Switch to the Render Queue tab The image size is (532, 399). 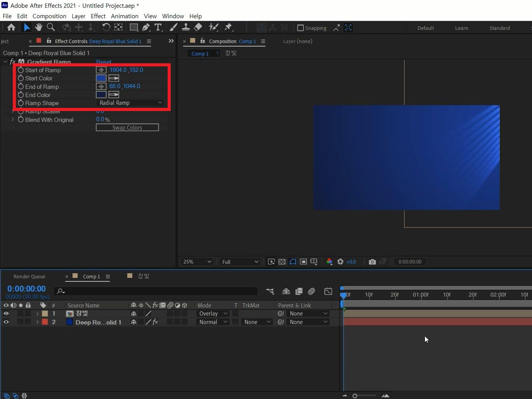(x=29, y=276)
